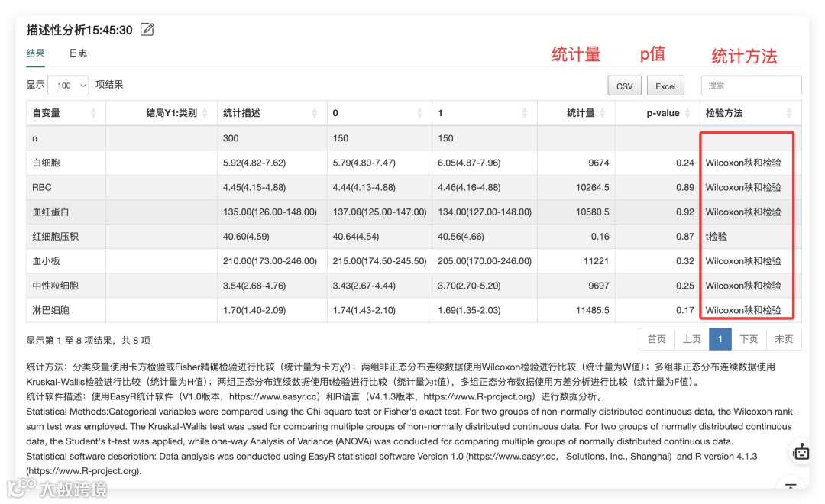Click the 11221 statistic value
Image resolution: width=825 pixels, height=504 pixels.
(x=596, y=261)
